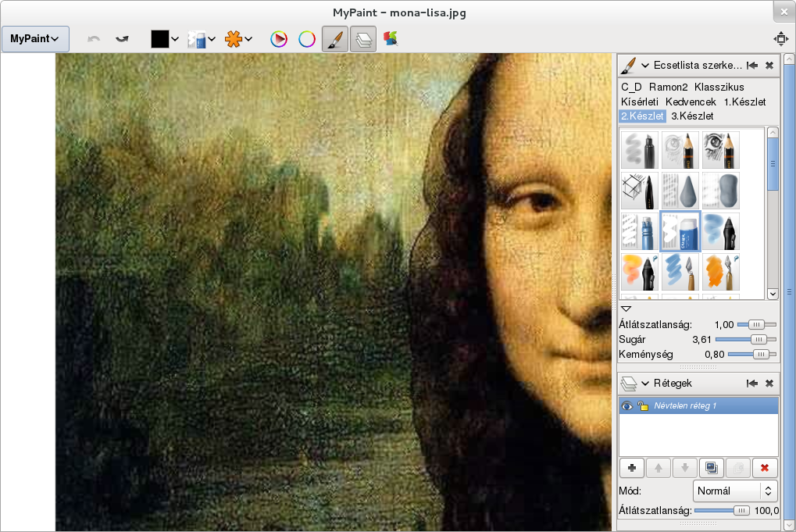Open the brush list panel dropdown menu
The width and height of the screenshot is (796, 532).
point(645,66)
